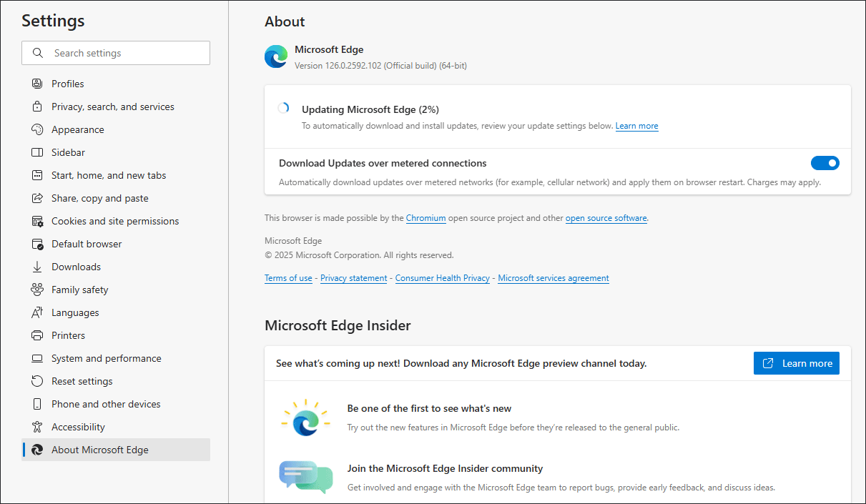Toggle Download Updates over metered connections

[825, 163]
